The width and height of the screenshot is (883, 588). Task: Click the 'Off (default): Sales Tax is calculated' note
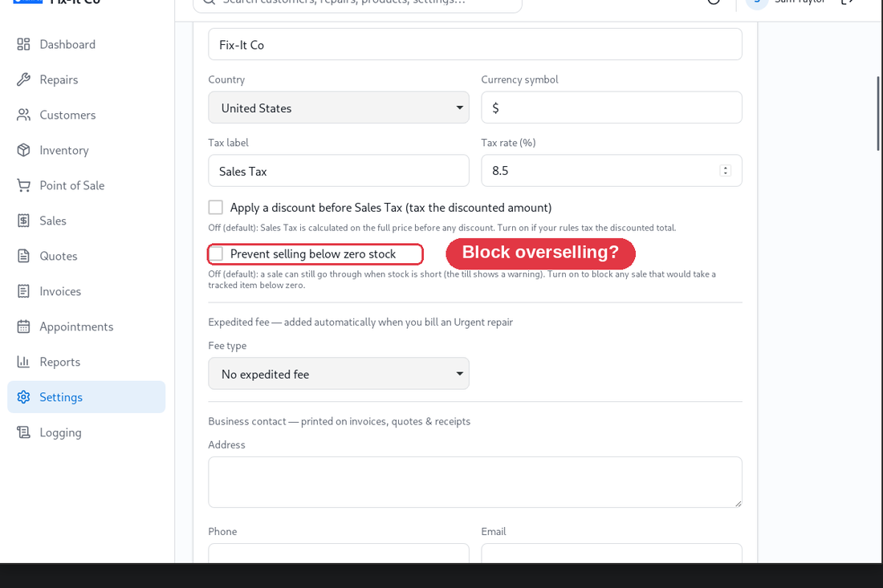[442, 228]
